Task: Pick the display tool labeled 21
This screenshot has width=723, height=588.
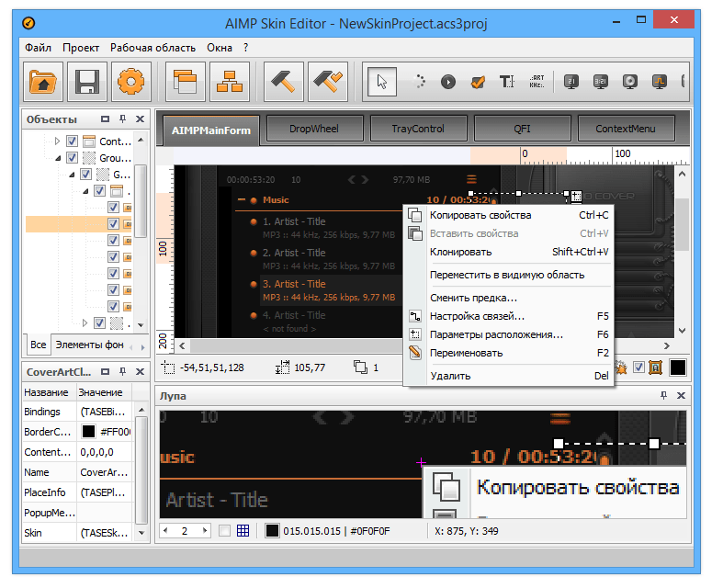Action: [x=571, y=82]
